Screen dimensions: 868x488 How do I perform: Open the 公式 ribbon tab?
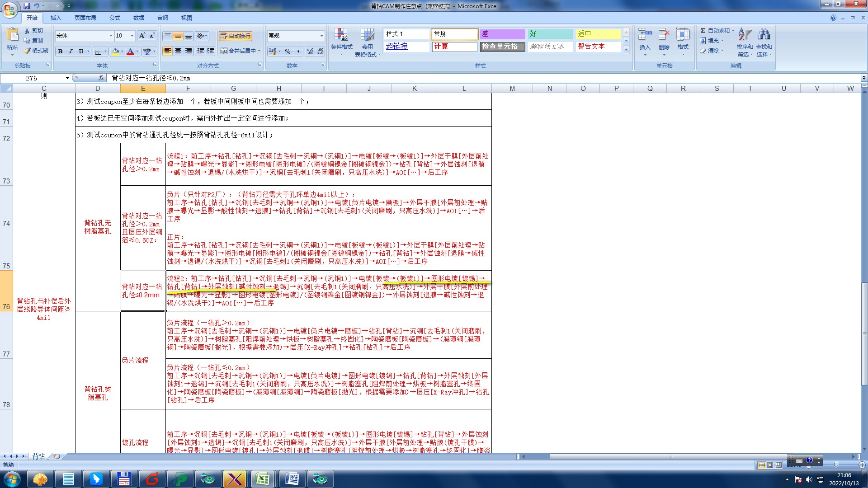click(x=115, y=18)
